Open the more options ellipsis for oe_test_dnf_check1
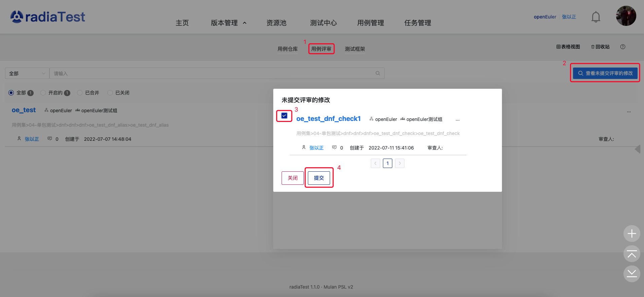 457,120
